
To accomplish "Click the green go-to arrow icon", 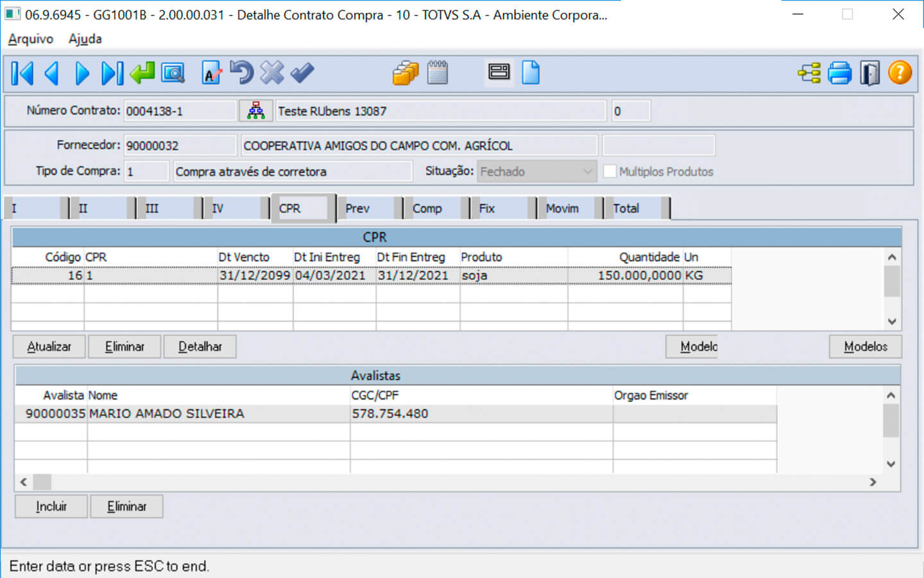I will click(142, 73).
